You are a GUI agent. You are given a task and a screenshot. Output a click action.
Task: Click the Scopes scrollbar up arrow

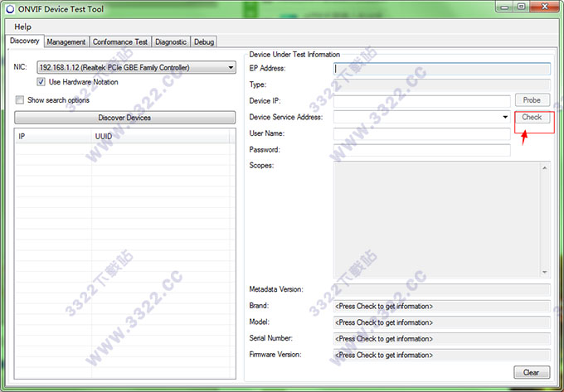(545, 168)
